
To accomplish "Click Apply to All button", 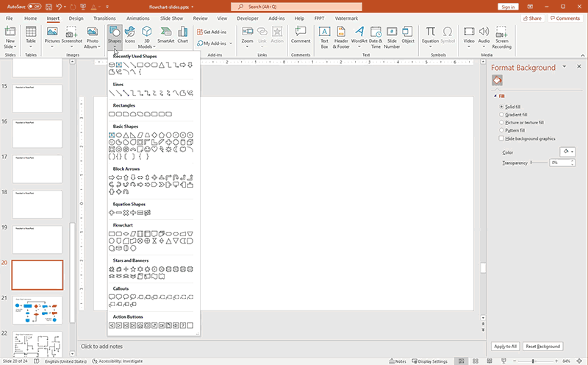I will (x=505, y=346).
